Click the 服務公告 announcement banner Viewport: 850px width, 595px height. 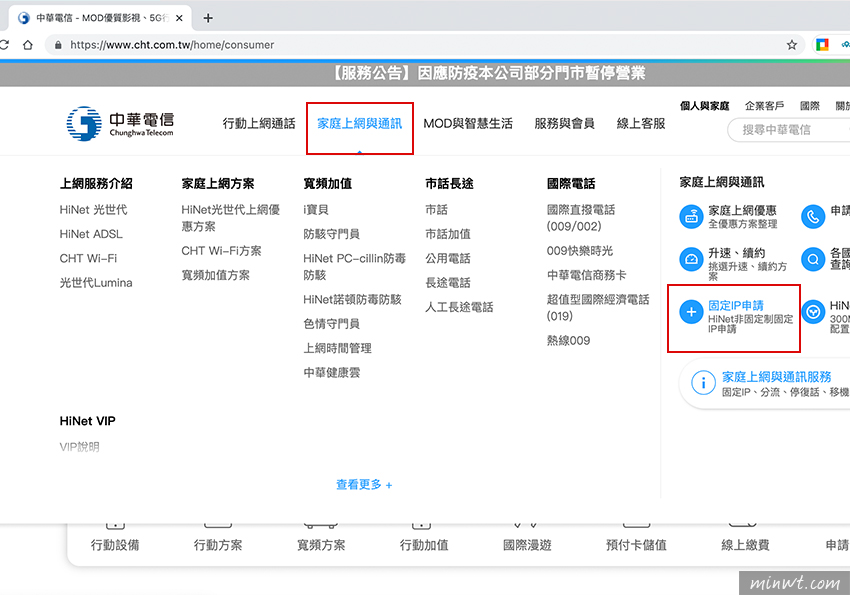(425, 73)
